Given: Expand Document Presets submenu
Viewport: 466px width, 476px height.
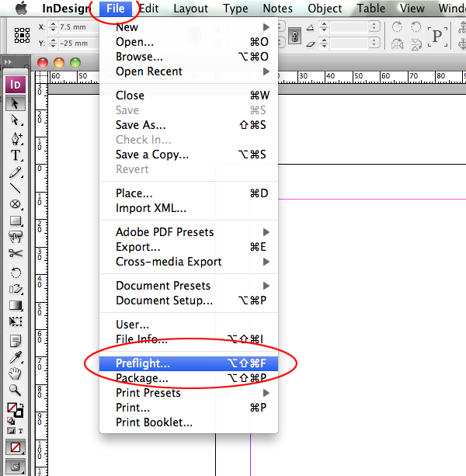Looking at the screenshot, I should point(189,286).
